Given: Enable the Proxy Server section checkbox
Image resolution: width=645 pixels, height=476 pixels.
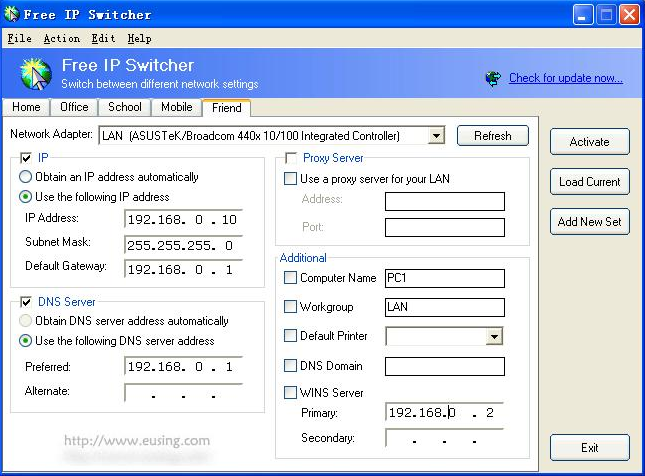Looking at the screenshot, I should pos(291,158).
